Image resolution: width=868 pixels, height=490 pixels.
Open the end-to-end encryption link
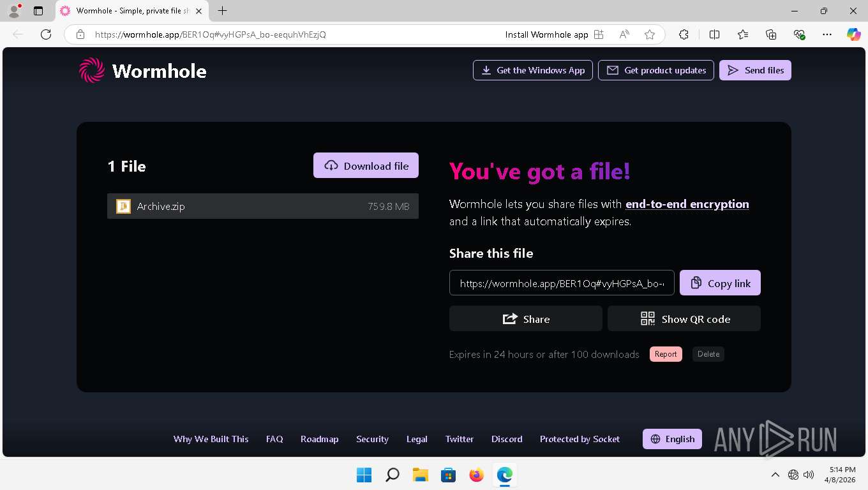click(x=687, y=204)
